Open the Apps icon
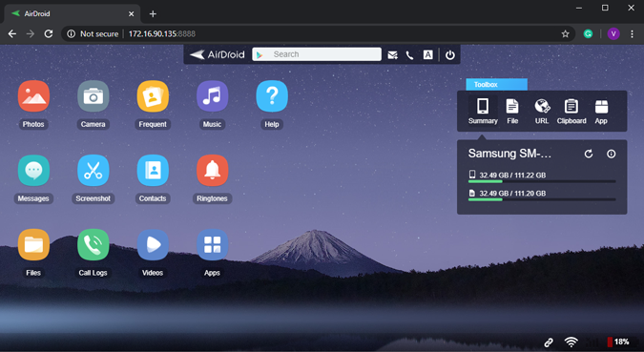Screen dimensions: 644x352 click(x=213, y=245)
